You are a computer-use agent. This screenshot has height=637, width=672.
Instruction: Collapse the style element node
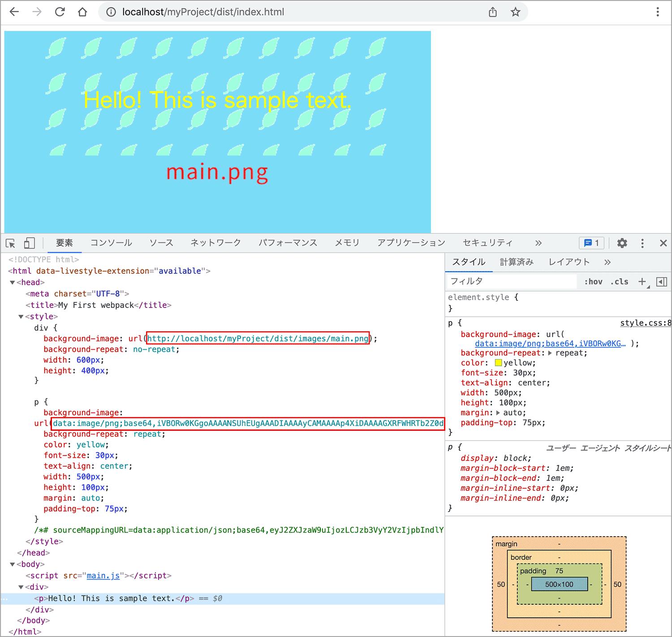pyautogui.click(x=21, y=316)
